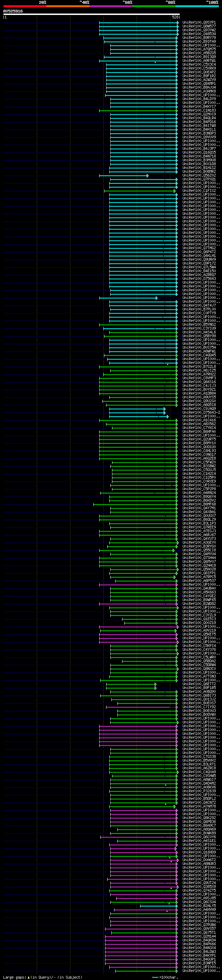
Task: Select label UniRef100_B4N718
Action: coord(199,156)
